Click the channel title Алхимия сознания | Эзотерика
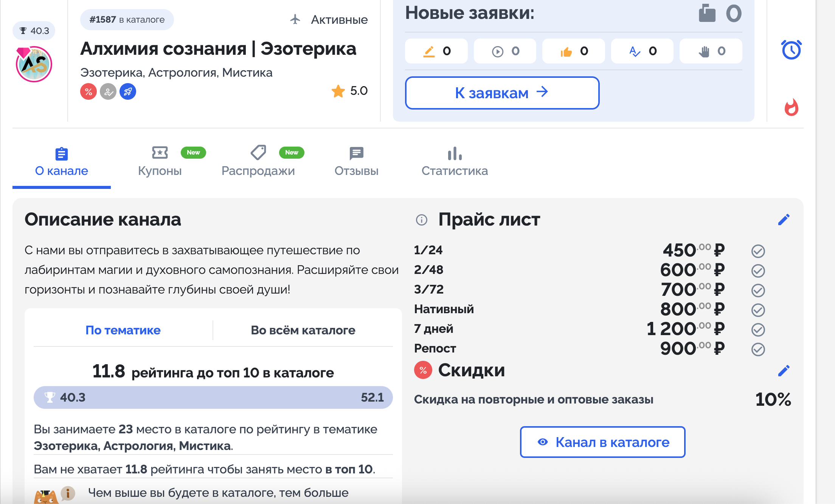Viewport: 835px width, 504px height. pos(218,49)
